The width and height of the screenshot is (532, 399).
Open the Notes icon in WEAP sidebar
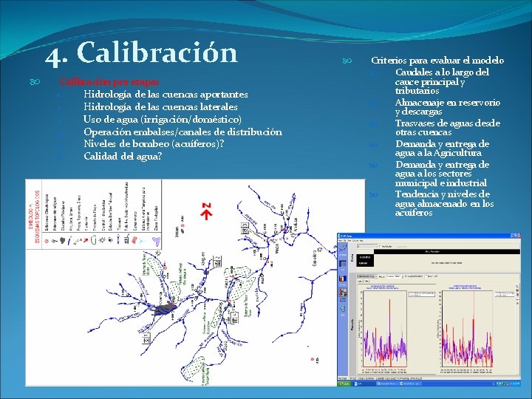[343, 309]
